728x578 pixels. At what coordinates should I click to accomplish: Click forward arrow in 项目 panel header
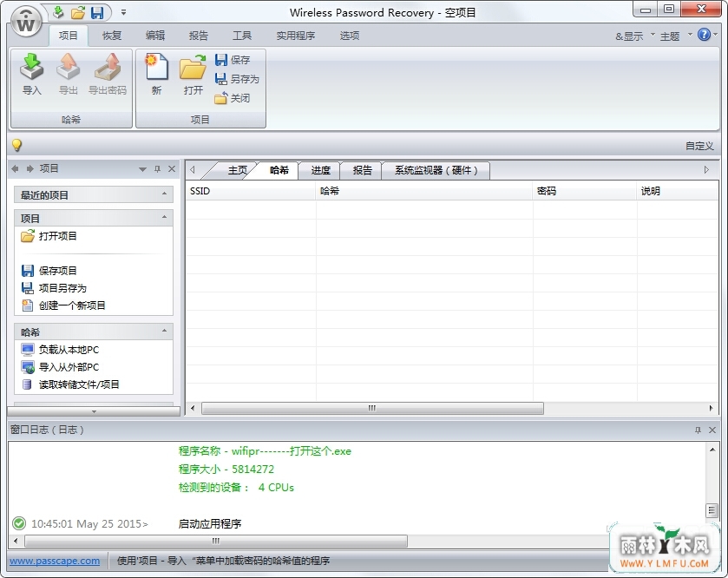[x=30, y=168]
